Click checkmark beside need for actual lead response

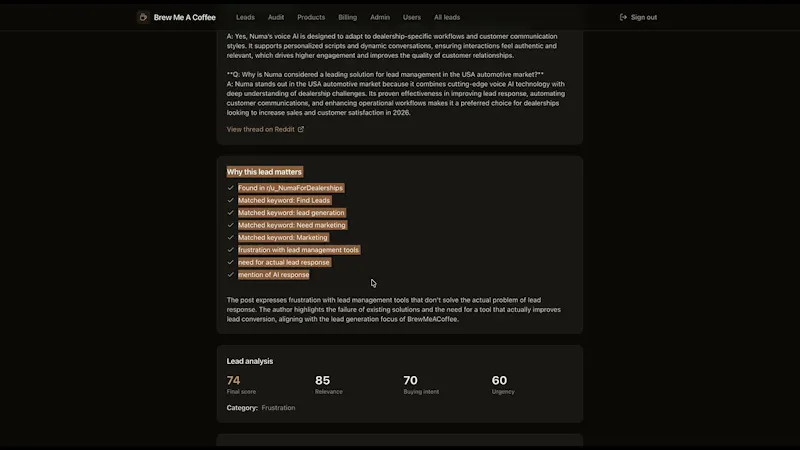(231, 262)
